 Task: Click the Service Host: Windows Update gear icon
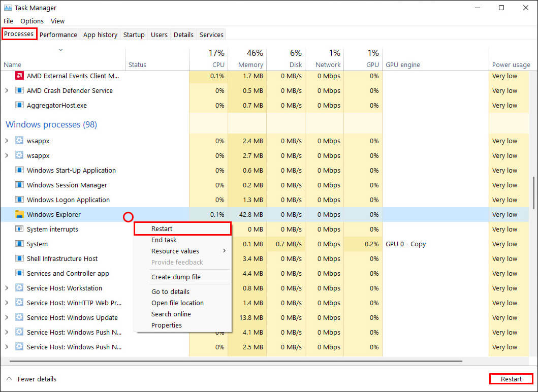pyautogui.click(x=19, y=317)
